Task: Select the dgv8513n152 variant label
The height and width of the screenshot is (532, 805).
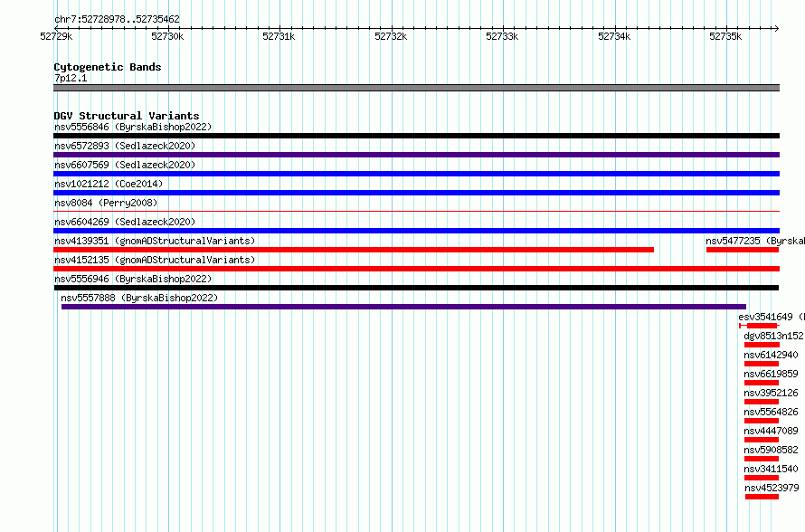Action: [x=773, y=336]
